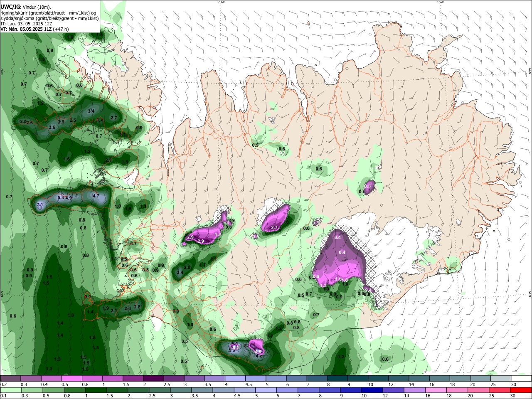Screen dimensions: 532x399
Task: Click the 'VT: Mán. 05.05.2025 11Z (+47 h)' line
Action: click(34, 29)
